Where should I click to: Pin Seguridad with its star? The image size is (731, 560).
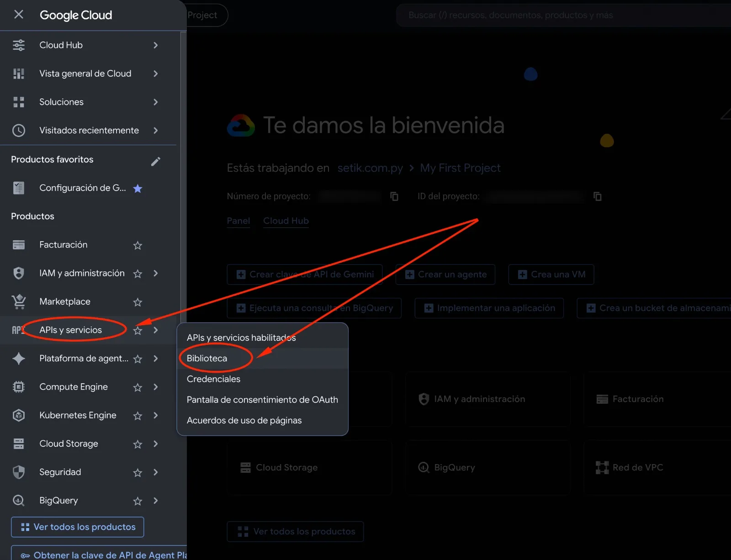(138, 472)
